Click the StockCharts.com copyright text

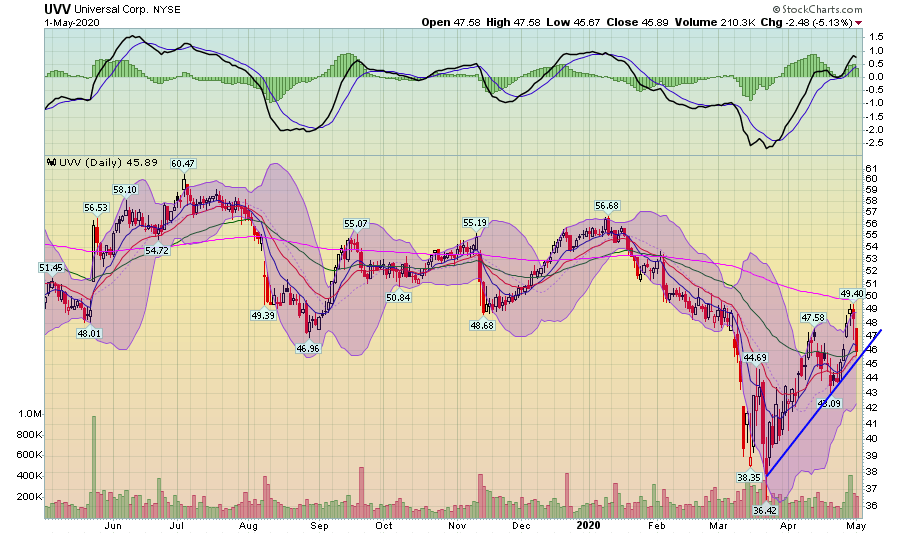click(817, 9)
